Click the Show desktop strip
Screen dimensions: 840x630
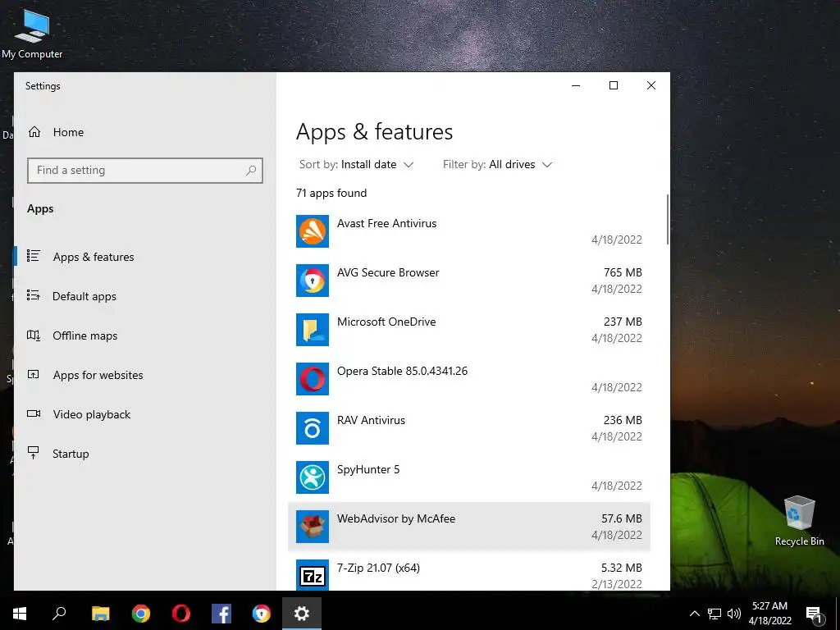click(x=838, y=614)
